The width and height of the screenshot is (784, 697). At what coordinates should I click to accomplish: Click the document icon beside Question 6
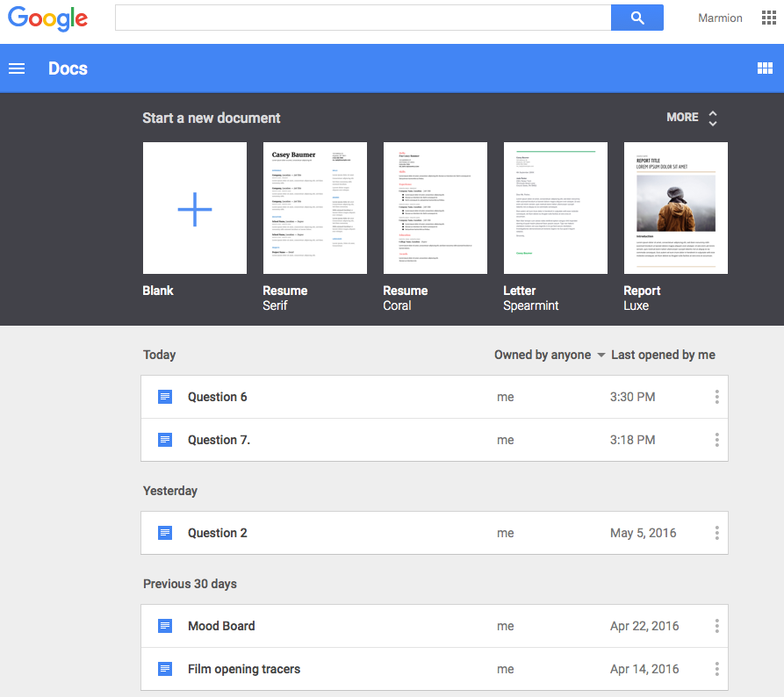165,397
